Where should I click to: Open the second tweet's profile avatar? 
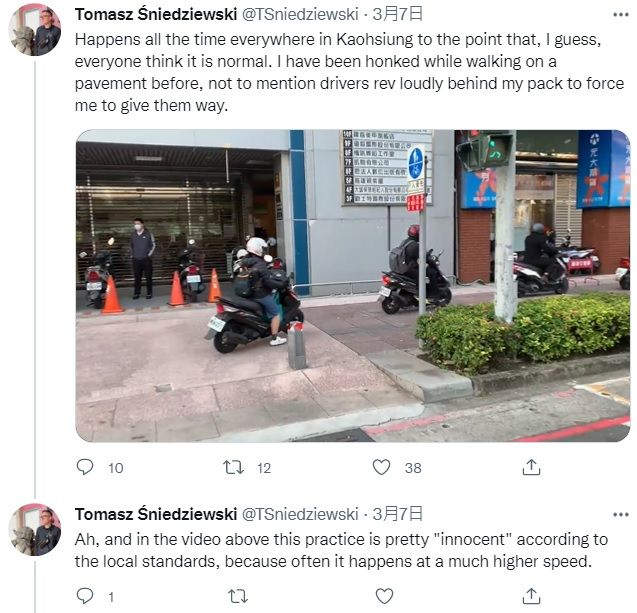[35, 530]
